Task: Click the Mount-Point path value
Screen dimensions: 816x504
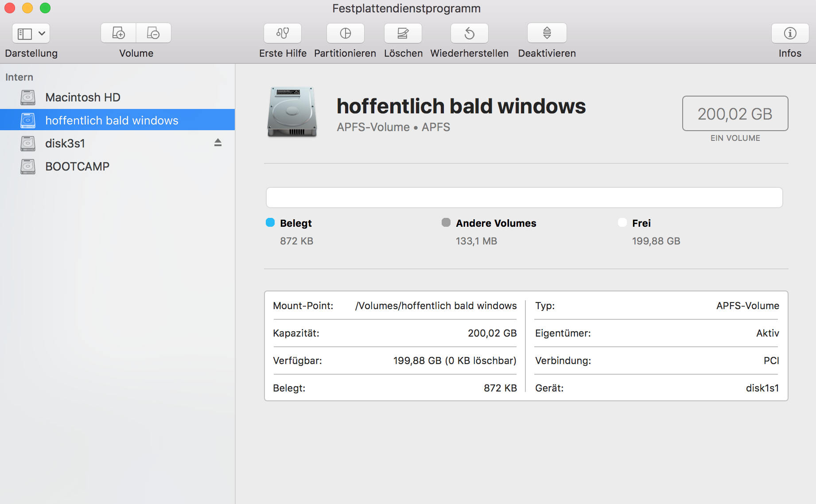Action: [436, 306]
